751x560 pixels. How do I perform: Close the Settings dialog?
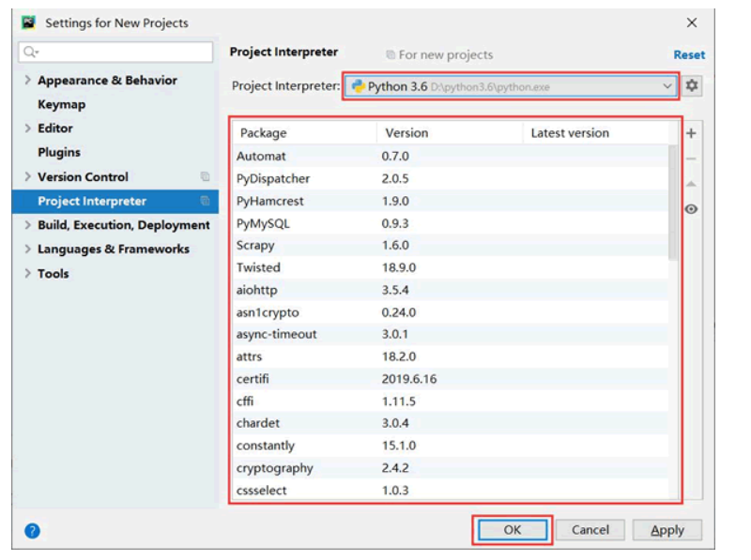(x=692, y=23)
